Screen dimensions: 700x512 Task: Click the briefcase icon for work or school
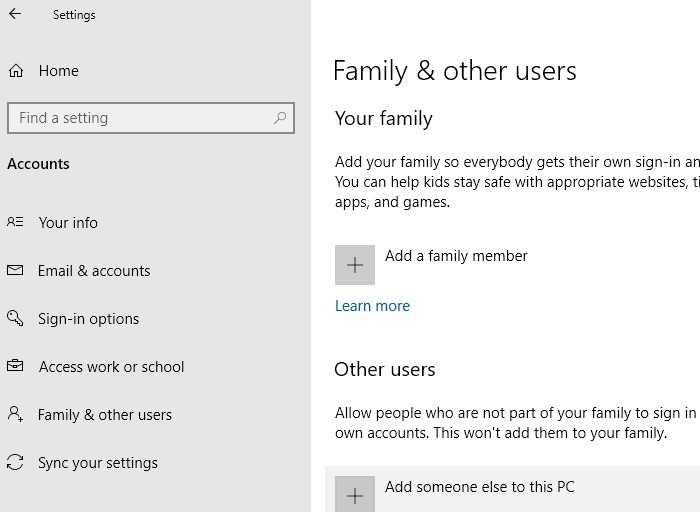pyautogui.click(x=15, y=367)
